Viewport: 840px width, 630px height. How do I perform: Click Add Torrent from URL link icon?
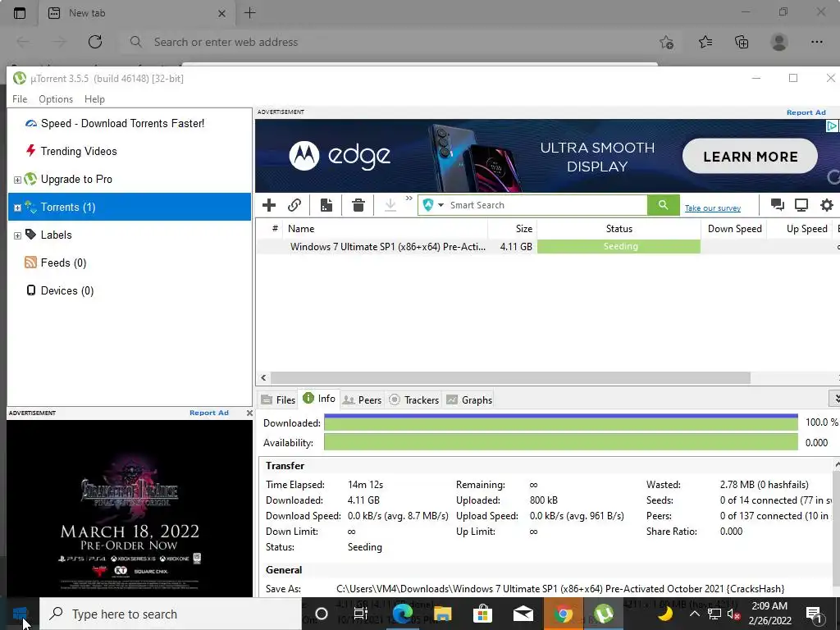point(294,205)
